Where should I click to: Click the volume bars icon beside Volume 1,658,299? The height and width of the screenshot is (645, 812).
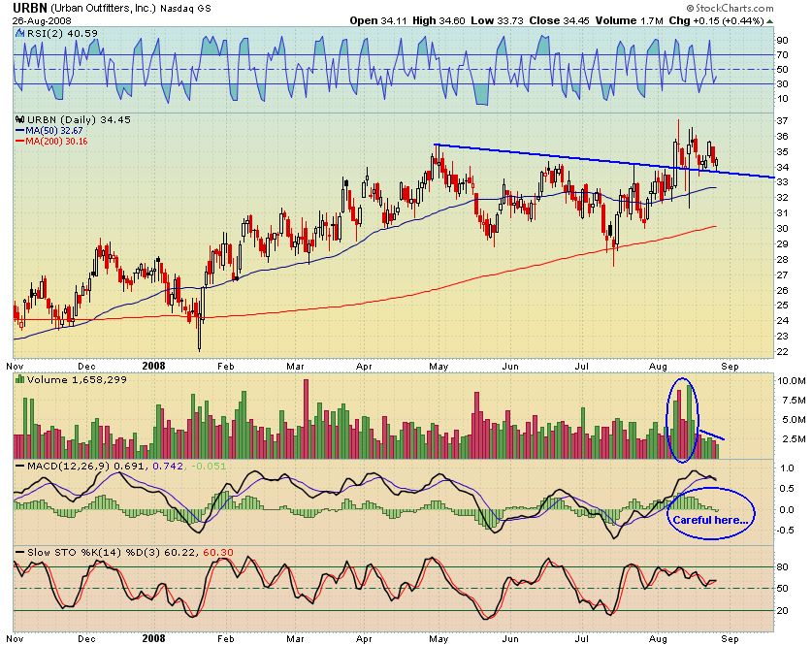pos(20,379)
